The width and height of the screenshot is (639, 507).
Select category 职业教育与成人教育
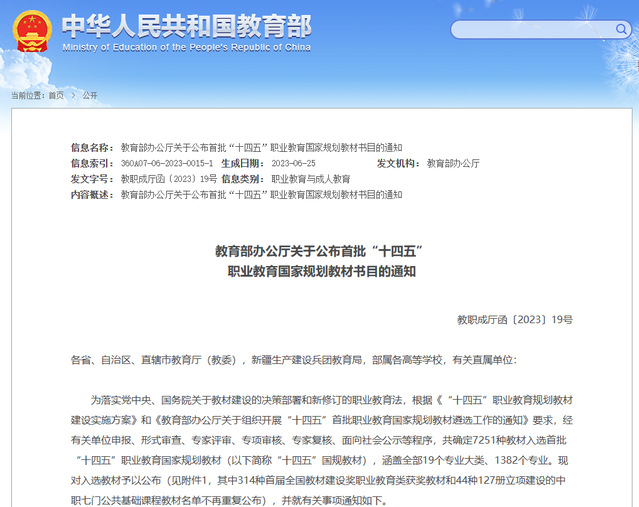(x=311, y=179)
